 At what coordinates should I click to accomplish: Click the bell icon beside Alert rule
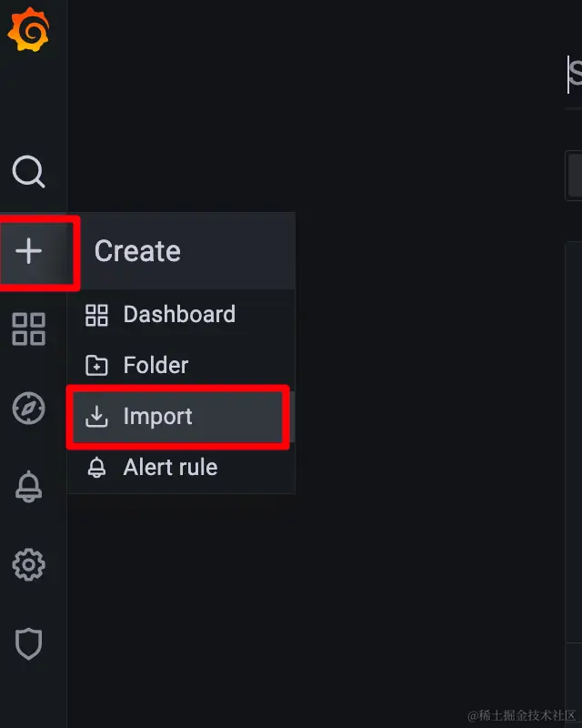tap(97, 467)
